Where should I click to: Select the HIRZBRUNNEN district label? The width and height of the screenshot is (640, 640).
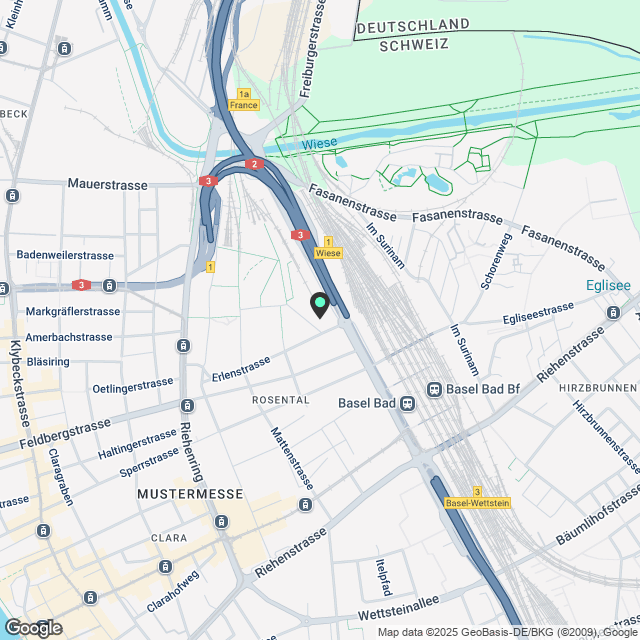tap(598, 388)
